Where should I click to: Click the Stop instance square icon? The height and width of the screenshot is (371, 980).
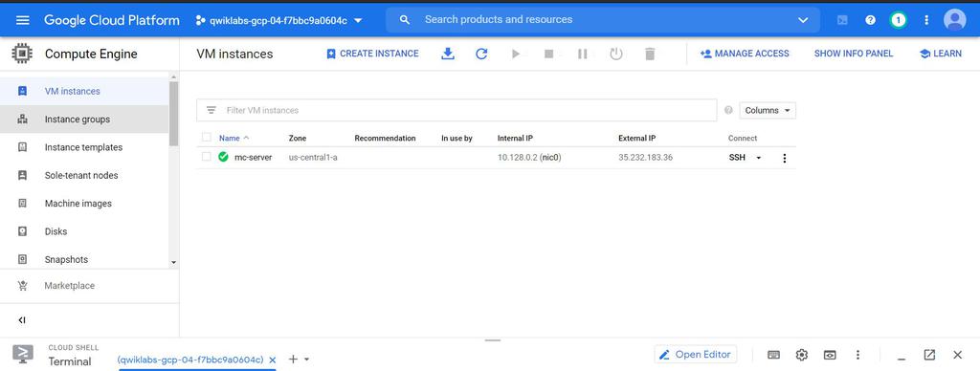pyautogui.click(x=548, y=54)
